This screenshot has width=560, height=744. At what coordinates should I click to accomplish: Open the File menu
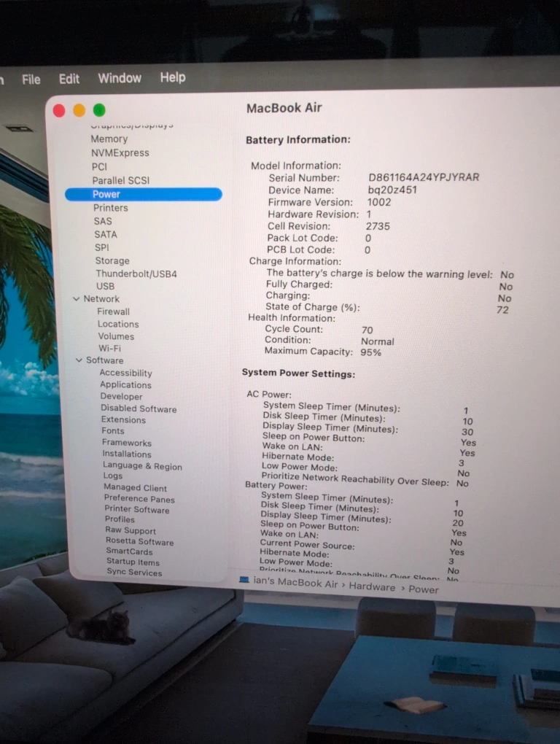click(31, 80)
